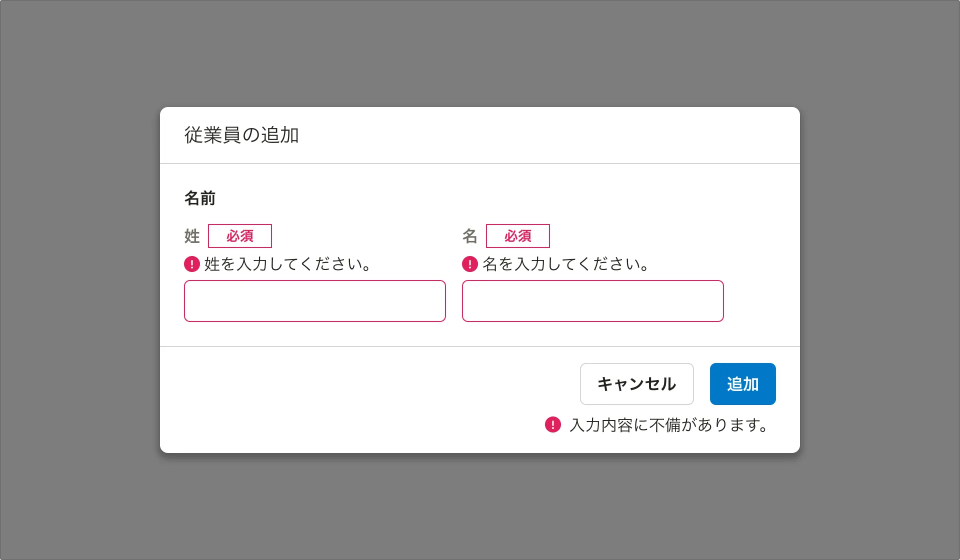Click the exclamation mark inside the 名 error indicator
960x560 pixels.
coord(469,263)
